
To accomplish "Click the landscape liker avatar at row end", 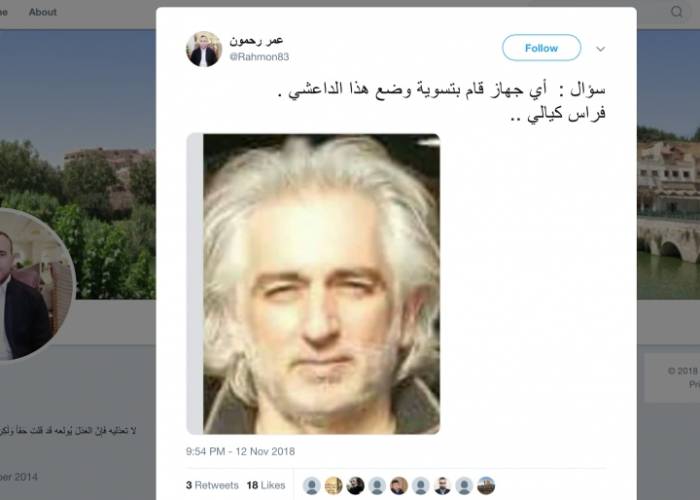I will pyautogui.click(x=486, y=486).
